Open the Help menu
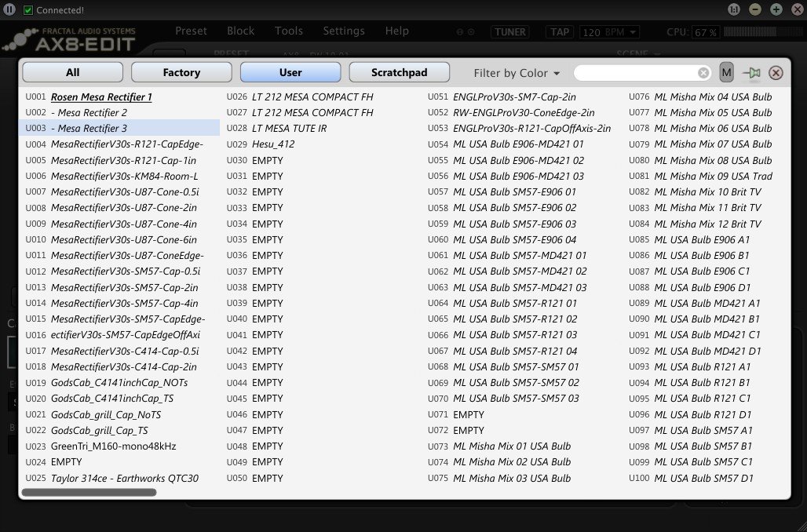 click(x=396, y=31)
